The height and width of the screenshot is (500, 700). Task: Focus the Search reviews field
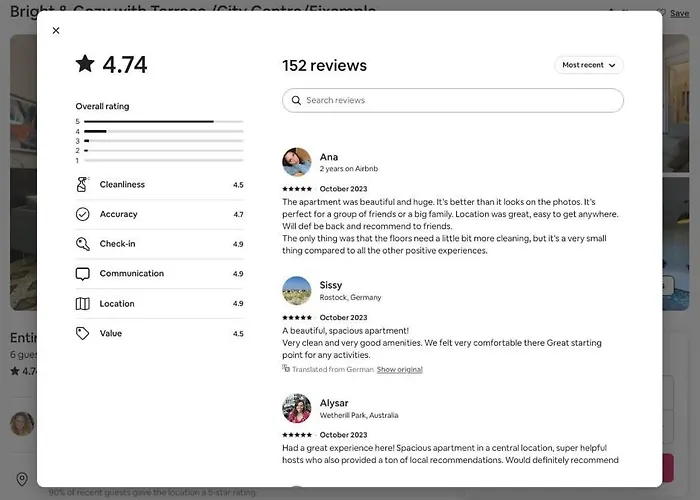[x=453, y=100]
